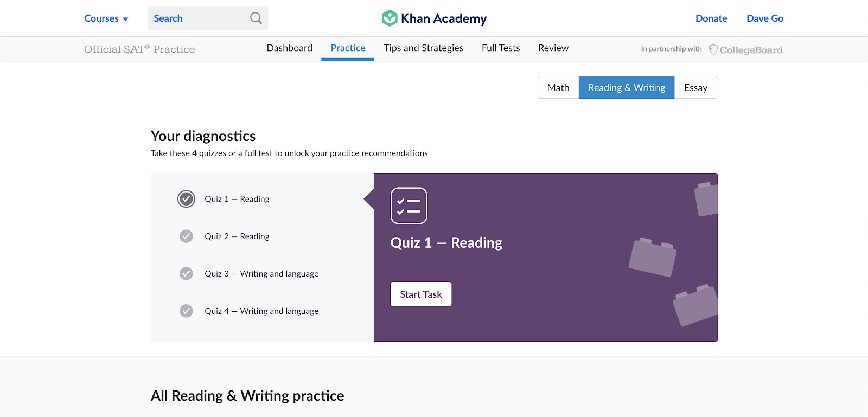Click the Khan Academy leaf logo

point(390,18)
